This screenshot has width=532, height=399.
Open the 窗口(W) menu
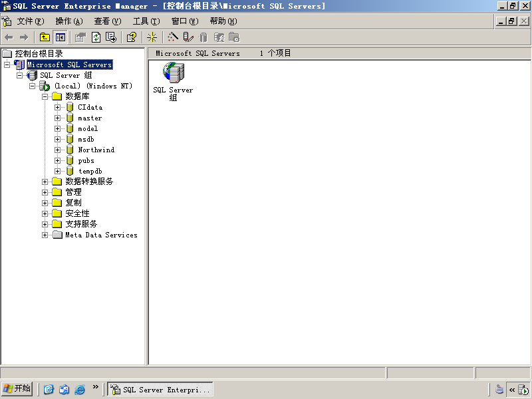coord(185,21)
